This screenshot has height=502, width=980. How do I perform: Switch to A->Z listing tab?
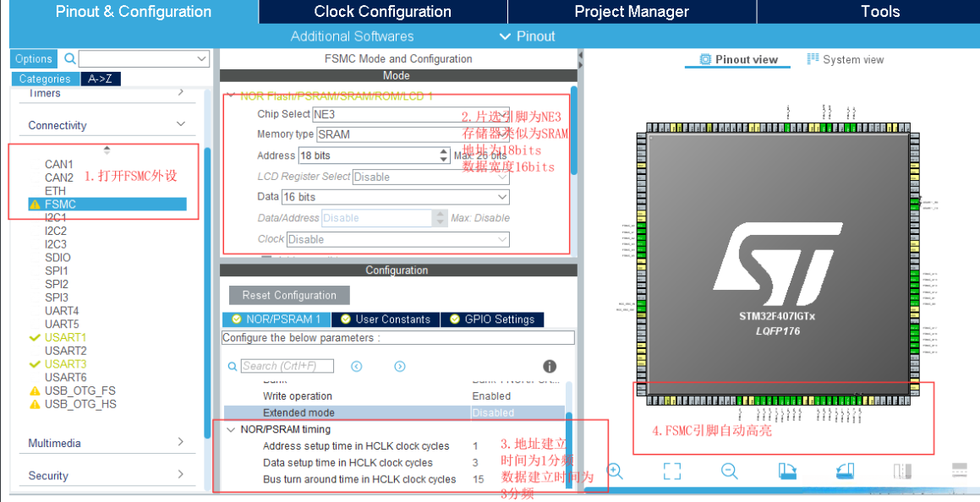pyautogui.click(x=100, y=79)
